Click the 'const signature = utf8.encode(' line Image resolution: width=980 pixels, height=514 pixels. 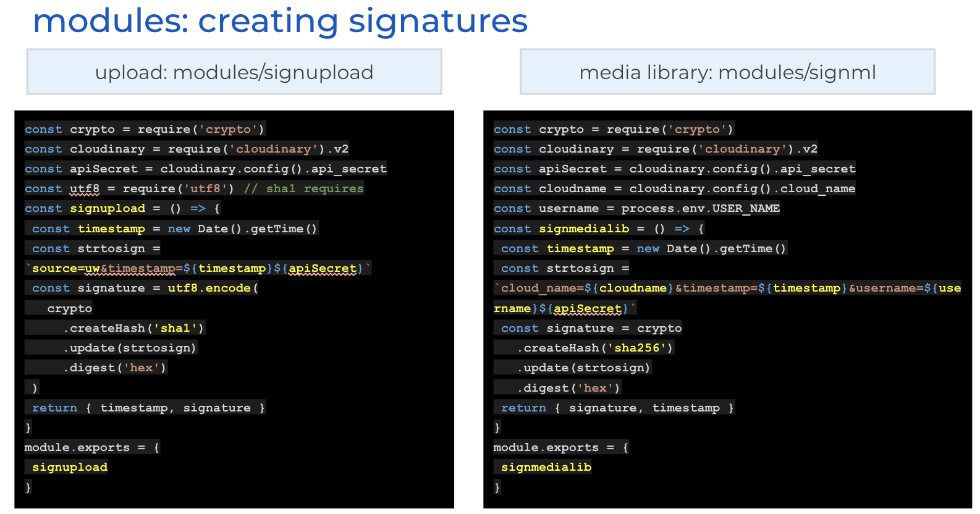(x=142, y=288)
